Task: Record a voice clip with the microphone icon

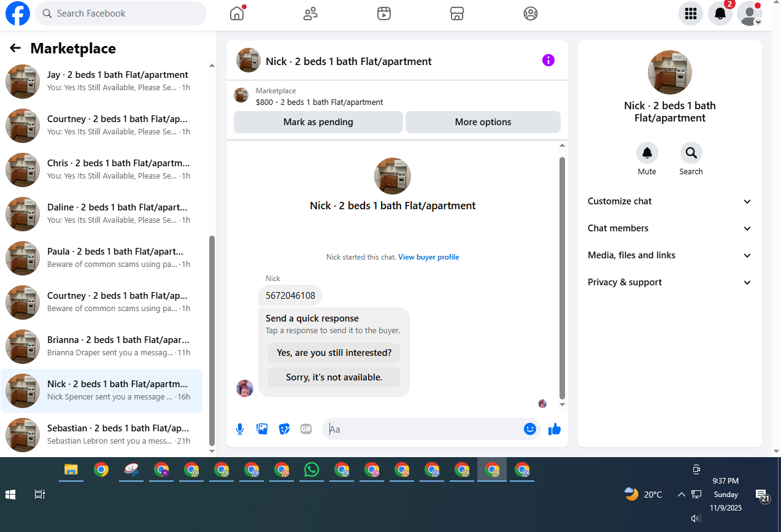Action: point(240,429)
